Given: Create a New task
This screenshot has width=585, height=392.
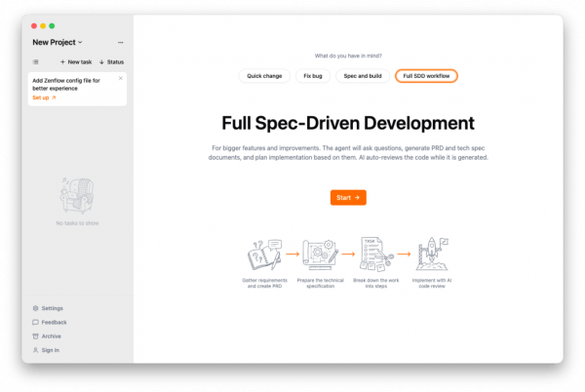Looking at the screenshot, I should (76, 61).
